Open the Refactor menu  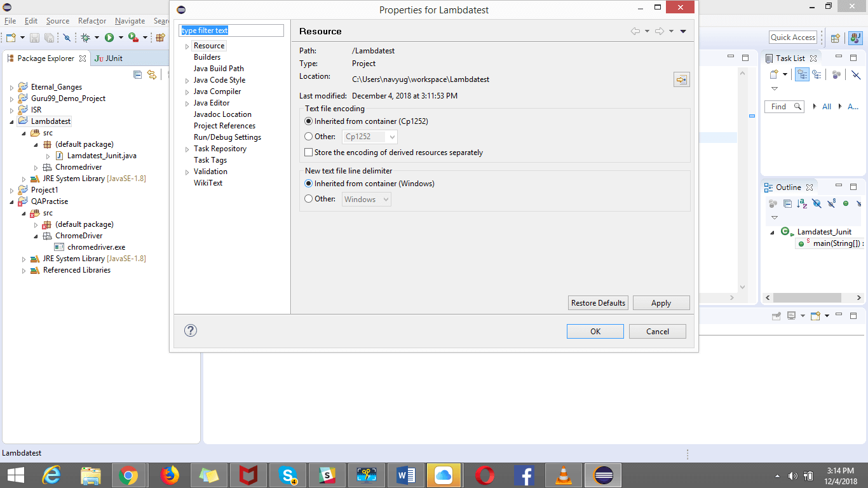(x=92, y=21)
